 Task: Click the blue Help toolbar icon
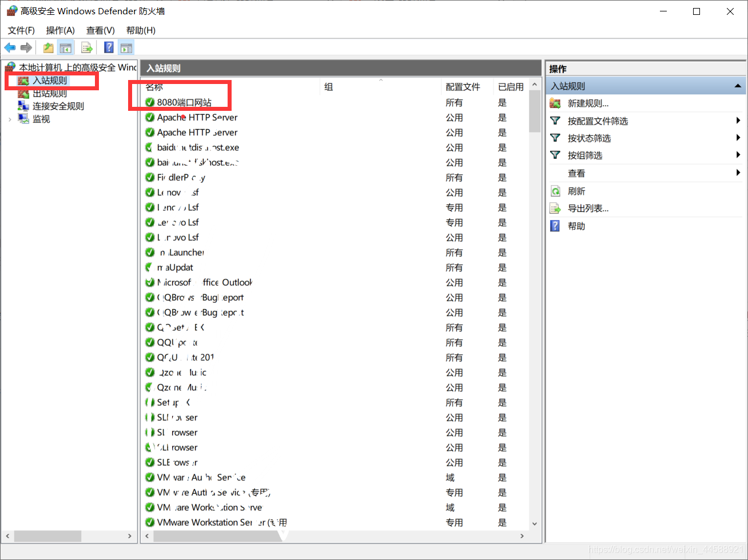click(x=109, y=47)
